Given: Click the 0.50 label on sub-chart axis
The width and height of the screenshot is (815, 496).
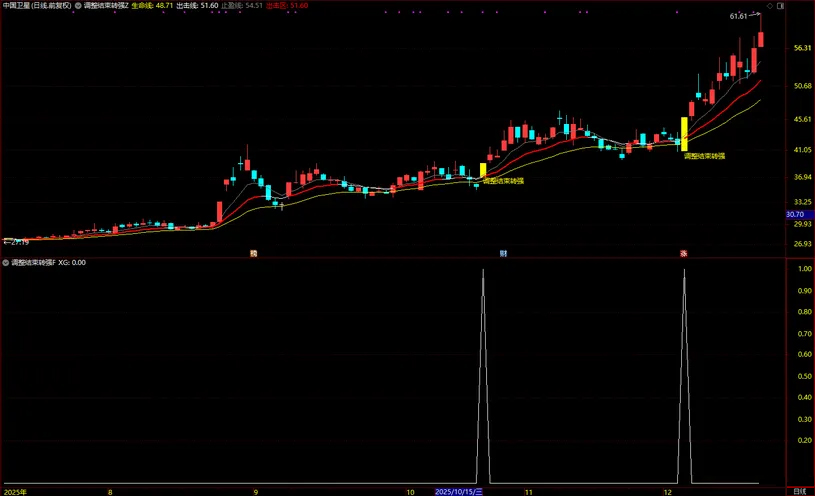Looking at the screenshot, I should [805, 376].
